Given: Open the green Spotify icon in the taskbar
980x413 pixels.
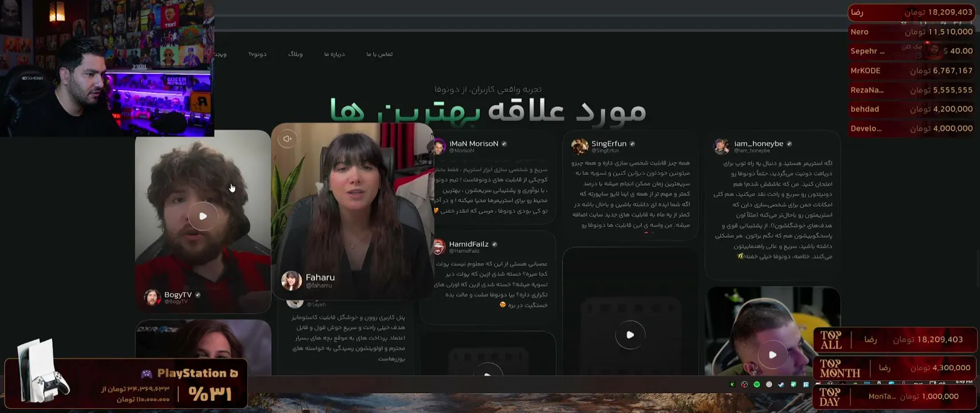Looking at the screenshot, I should (x=756, y=384).
